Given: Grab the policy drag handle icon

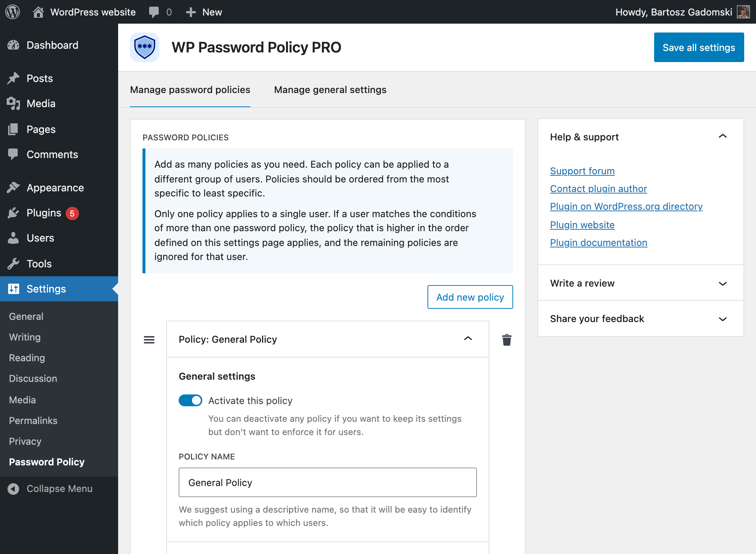Looking at the screenshot, I should coord(149,340).
